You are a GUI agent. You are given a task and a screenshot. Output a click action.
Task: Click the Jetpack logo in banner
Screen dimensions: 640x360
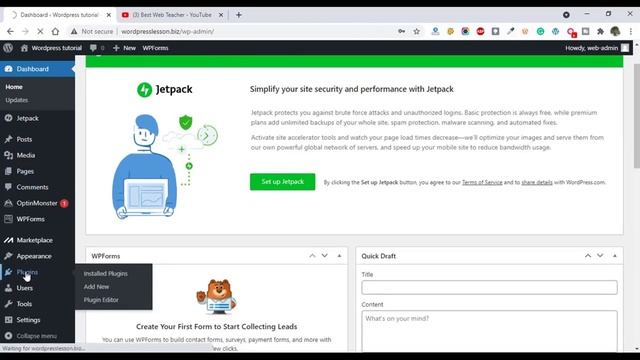[165, 89]
